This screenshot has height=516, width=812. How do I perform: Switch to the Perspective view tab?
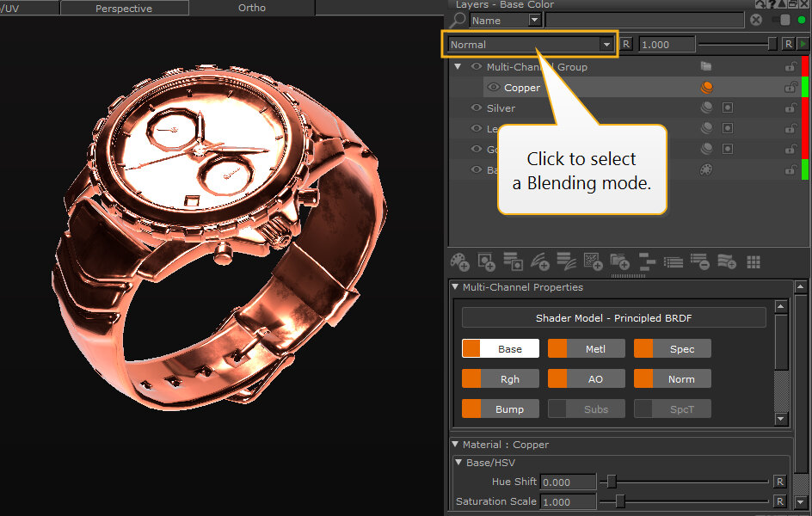124,8
